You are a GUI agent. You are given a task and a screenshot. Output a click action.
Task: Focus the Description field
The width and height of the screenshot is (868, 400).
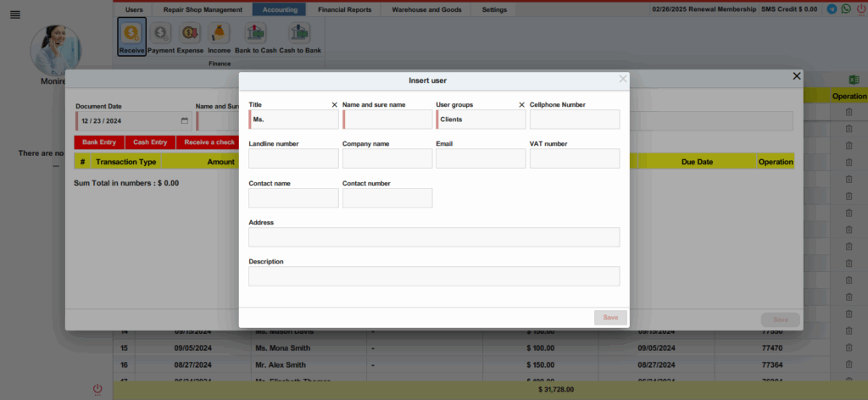pos(434,276)
